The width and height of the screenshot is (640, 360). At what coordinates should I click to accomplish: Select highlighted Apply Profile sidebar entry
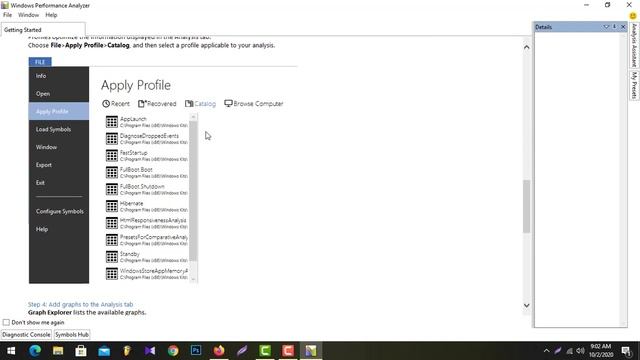pyautogui.click(x=59, y=111)
